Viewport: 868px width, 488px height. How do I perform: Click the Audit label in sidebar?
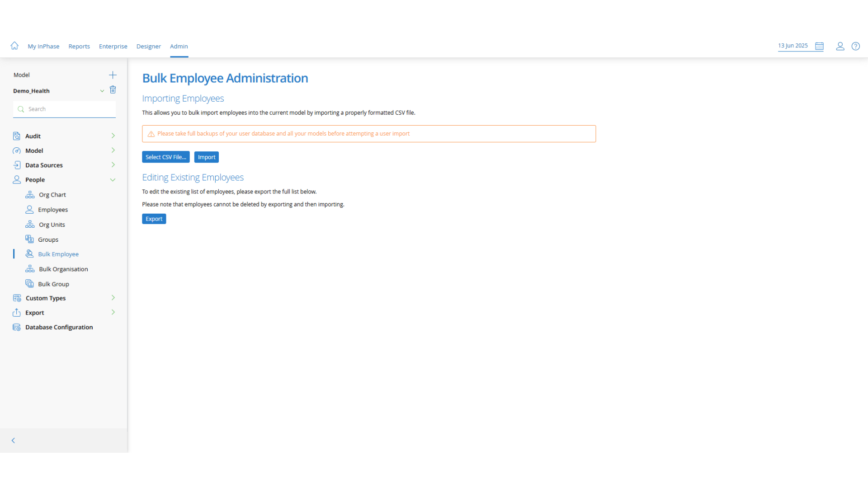click(x=33, y=136)
